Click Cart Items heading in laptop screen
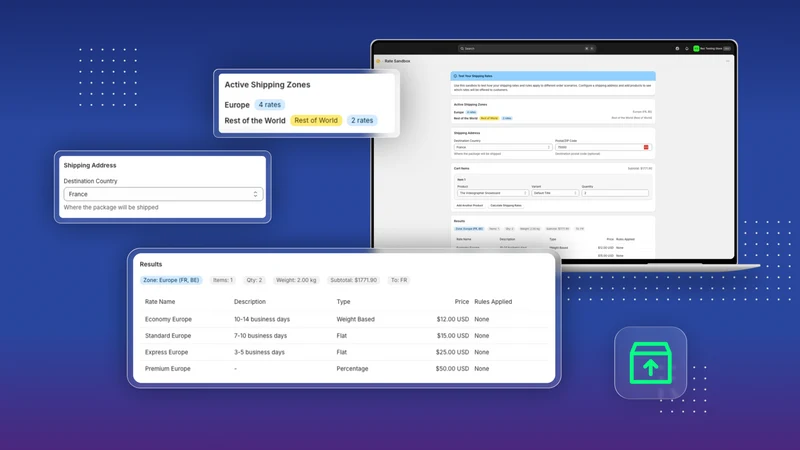Viewport: 800px width, 450px height. click(461, 168)
